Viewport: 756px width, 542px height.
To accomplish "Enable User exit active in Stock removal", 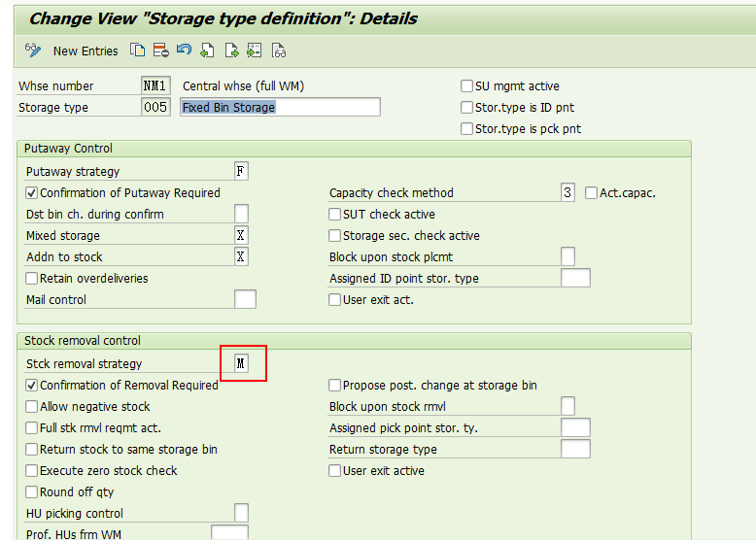I will (334, 471).
